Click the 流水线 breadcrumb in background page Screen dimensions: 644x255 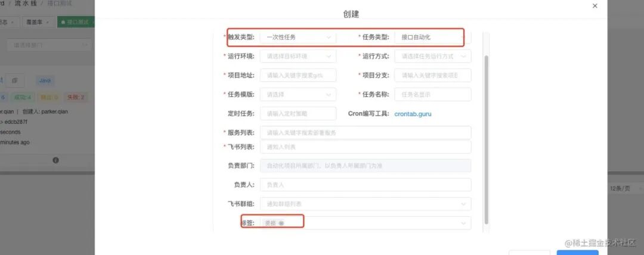click(x=26, y=4)
